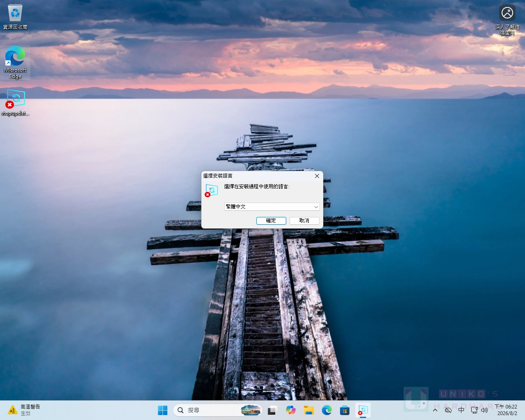Click the taskbar search box
The height and width of the screenshot is (420, 525).
click(x=218, y=410)
